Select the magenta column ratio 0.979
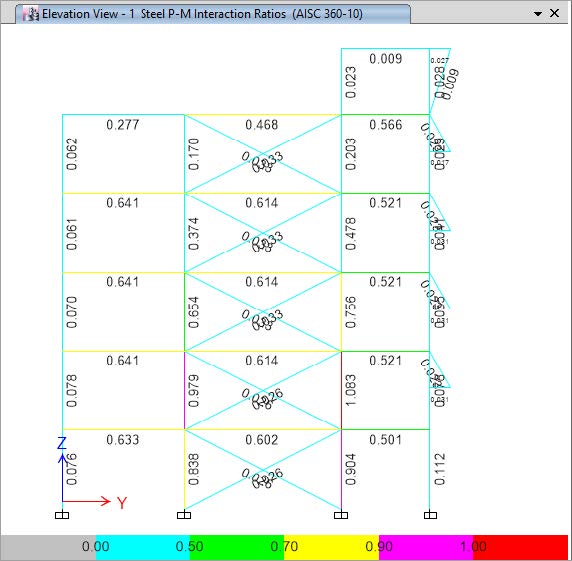572x561 pixels. pyautogui.click(x=194, y=391)
